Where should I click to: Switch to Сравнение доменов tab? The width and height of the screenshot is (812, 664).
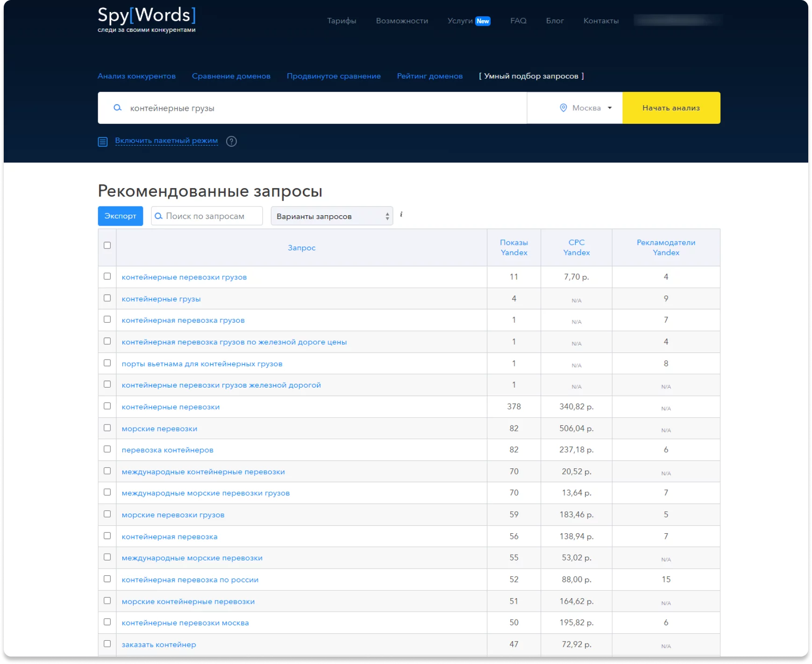click(231, 76)
